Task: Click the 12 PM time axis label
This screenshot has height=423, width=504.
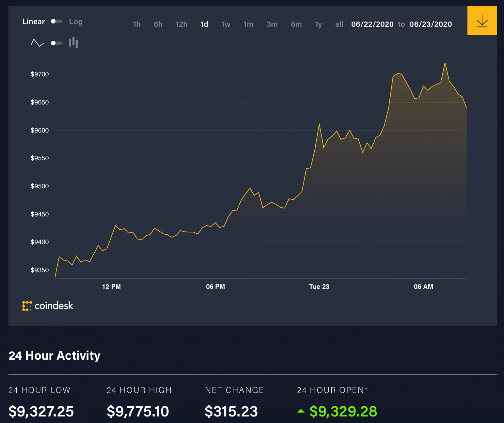Action: (x=111, y=287)
